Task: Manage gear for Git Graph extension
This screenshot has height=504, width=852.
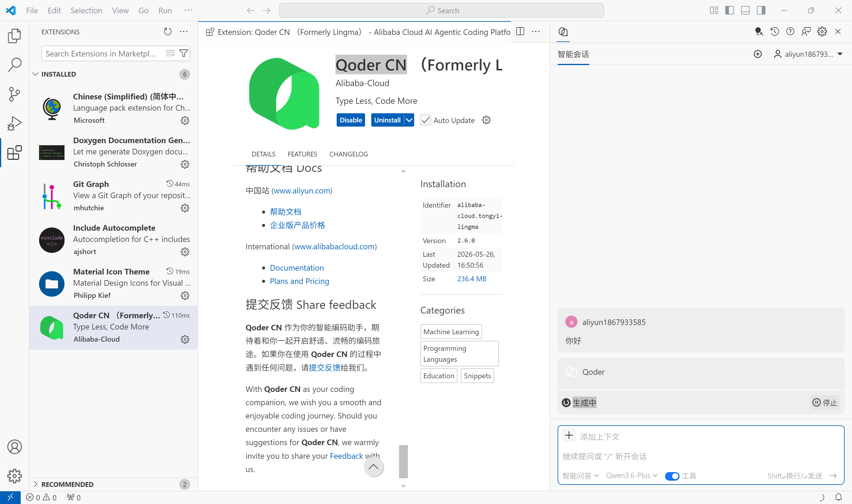Action: [185, 208]
